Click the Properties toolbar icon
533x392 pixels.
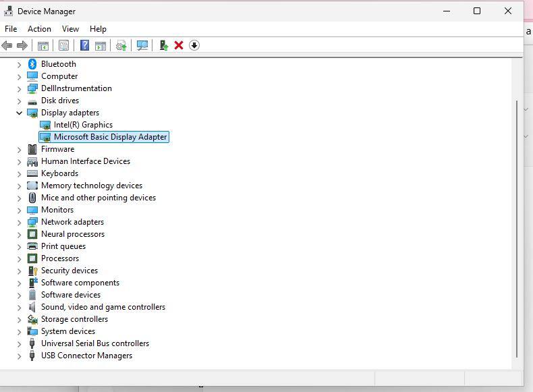(63, 45)
